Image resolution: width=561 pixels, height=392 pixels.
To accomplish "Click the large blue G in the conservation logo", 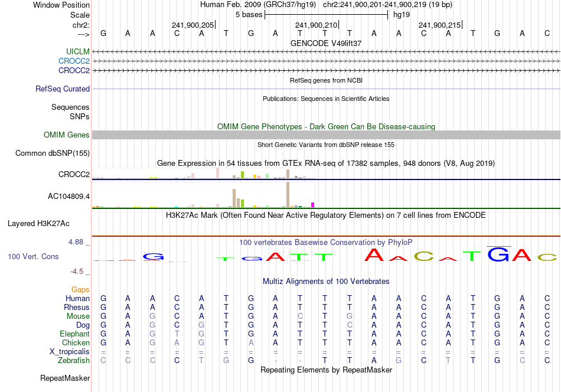I will (x=498, y=254).
